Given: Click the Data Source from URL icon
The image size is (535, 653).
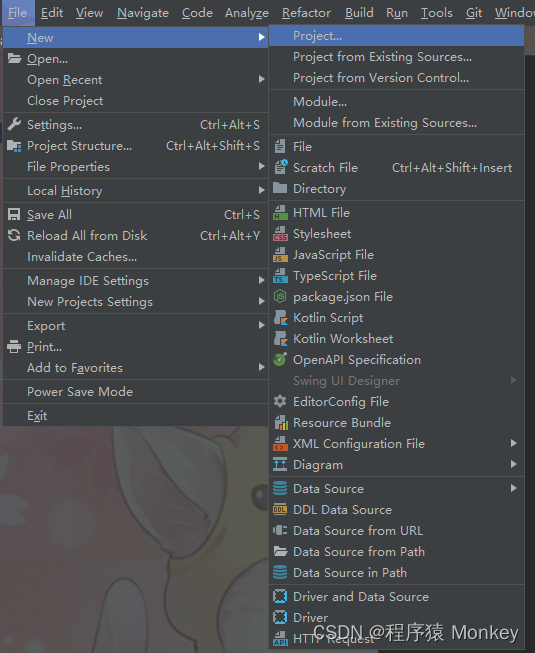Looking at the screenshot, I should 280,531.
